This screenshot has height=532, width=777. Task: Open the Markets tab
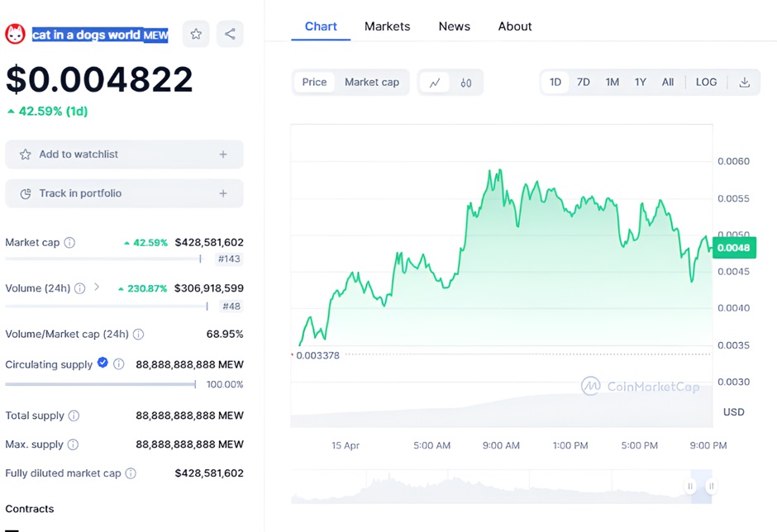point(387,26)
